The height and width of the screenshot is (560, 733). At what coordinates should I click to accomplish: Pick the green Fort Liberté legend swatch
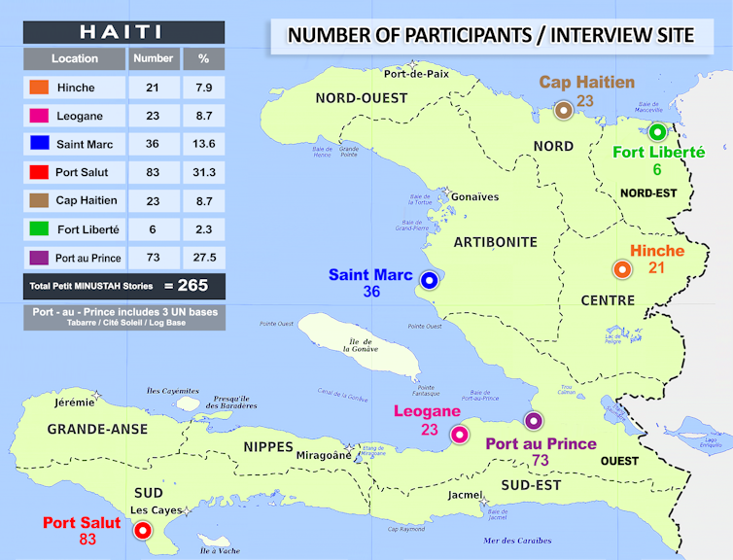point(39,229)
